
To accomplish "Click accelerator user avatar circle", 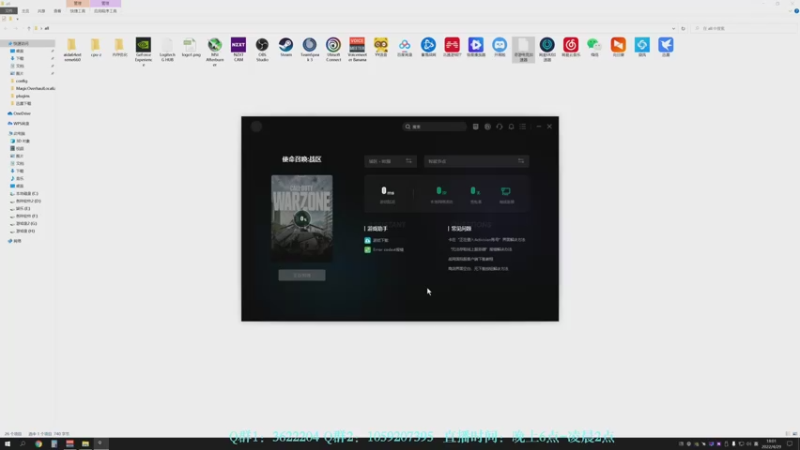I will [257, 127].
